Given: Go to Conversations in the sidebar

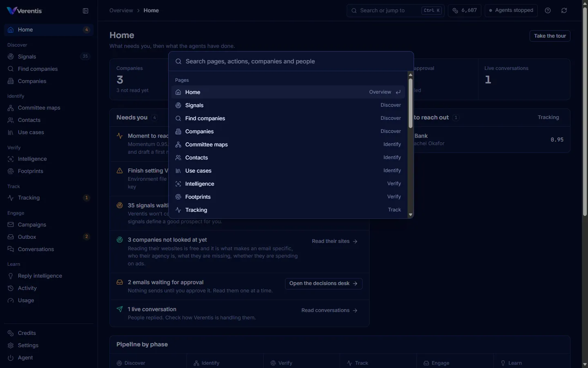Looking at the screenshot, I should [49, 249].
